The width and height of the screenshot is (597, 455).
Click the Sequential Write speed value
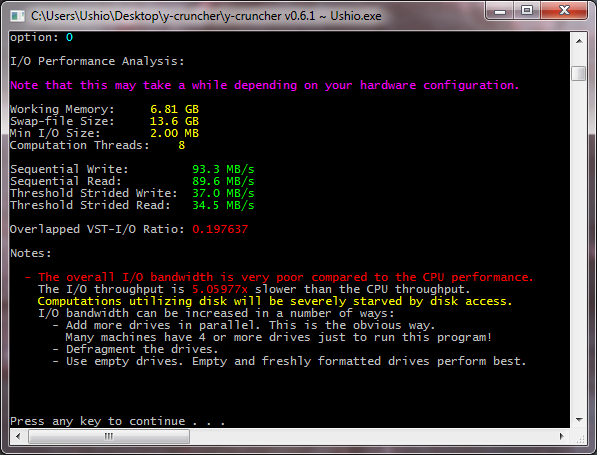[223, 169]
